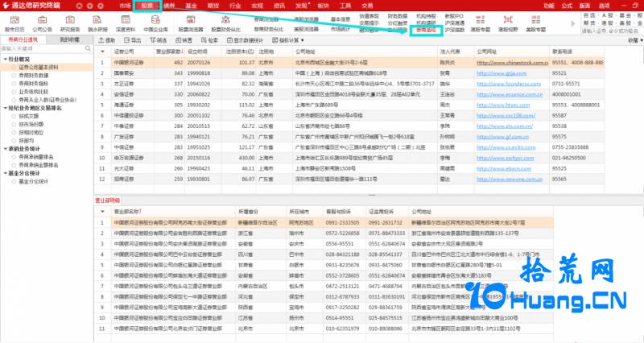
Task: Click the 筛选 filter button
Action: [158, 40]
